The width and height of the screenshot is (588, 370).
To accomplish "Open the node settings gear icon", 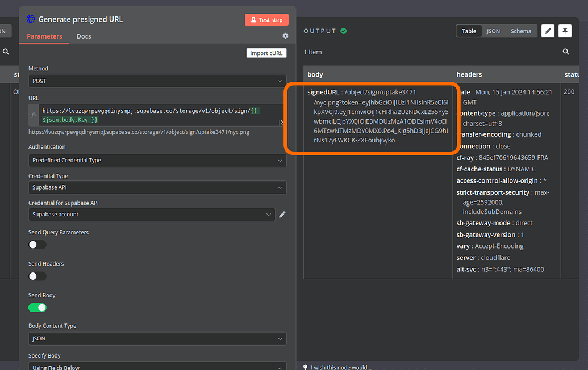I will coord(285,35).
